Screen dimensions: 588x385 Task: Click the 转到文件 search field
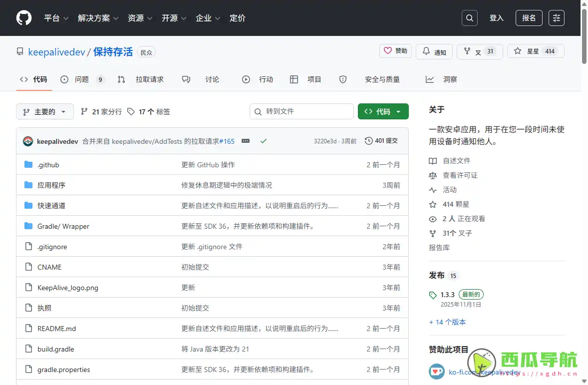(301, 111)
